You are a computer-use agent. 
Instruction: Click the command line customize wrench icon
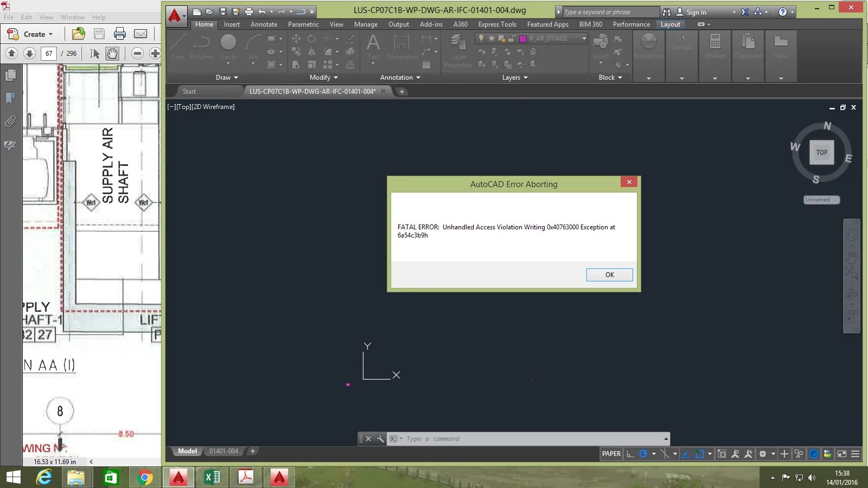tap(380, 439)
